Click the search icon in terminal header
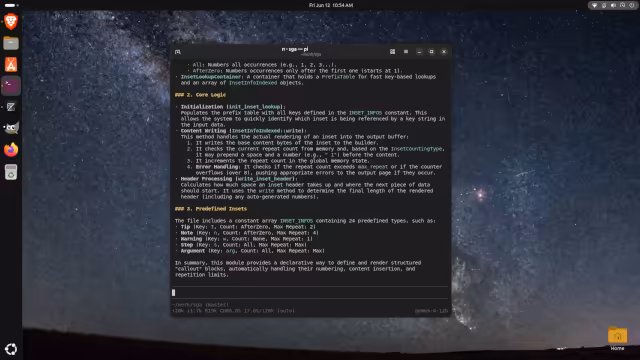640x360 pixels. click(x=178, y=52)
